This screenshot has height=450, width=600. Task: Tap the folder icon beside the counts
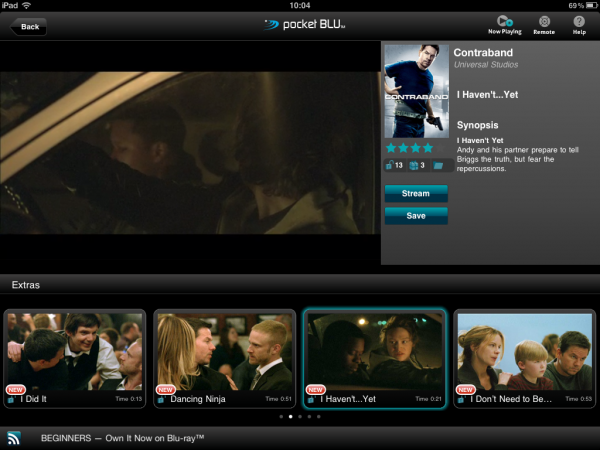(439, 165)
